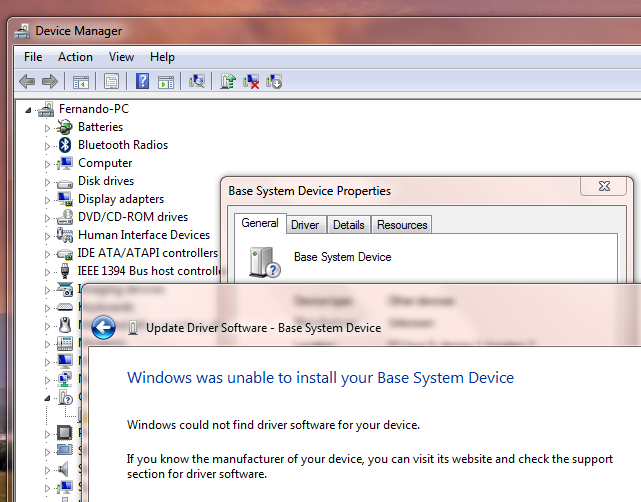The width and height of the screenshot is (641, 502).
Task: Select the Computer tree label
Action: 105,163
